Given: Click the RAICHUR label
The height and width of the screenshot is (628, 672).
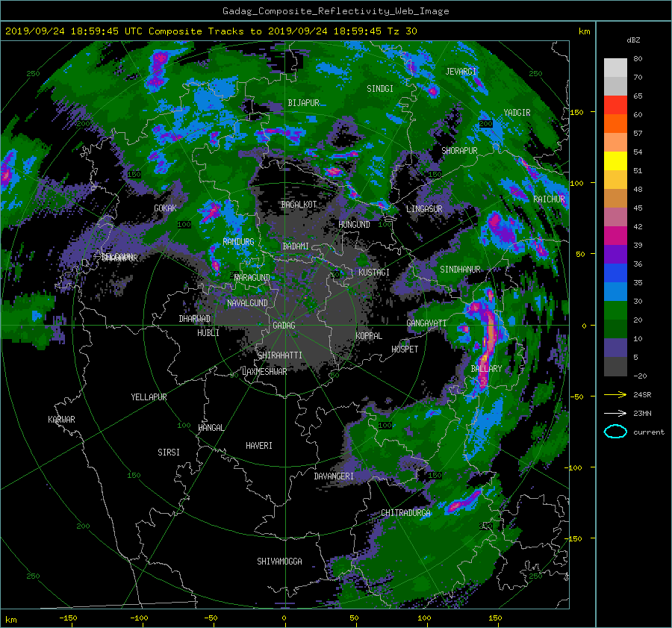Looking at the screenshot, I should tap(549, 199).
